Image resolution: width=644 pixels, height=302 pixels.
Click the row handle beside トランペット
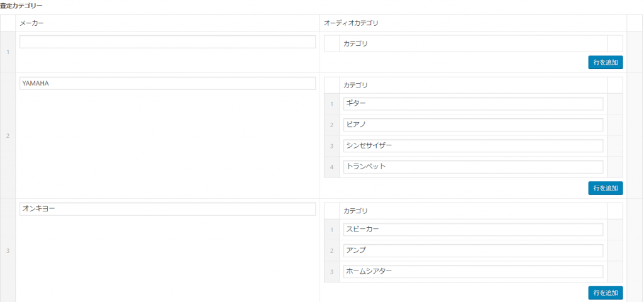(x=331, y=167)
